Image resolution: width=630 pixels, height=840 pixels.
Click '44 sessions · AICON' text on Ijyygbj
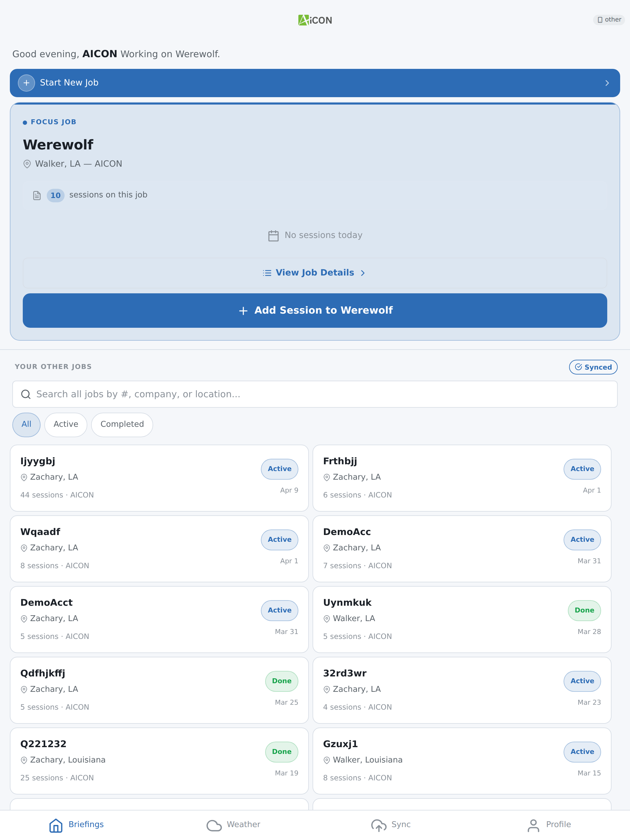[57, 495]
